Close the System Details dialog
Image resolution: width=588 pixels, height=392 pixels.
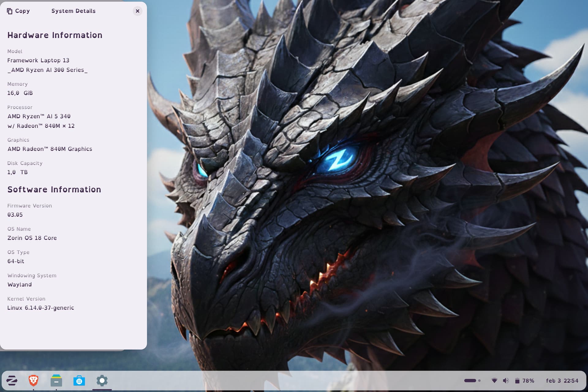coord(138,11)
